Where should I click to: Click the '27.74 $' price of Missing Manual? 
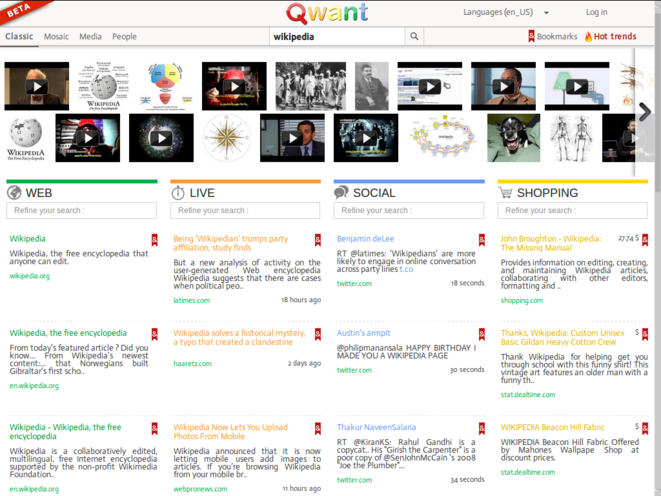click(x=628, y=239)
